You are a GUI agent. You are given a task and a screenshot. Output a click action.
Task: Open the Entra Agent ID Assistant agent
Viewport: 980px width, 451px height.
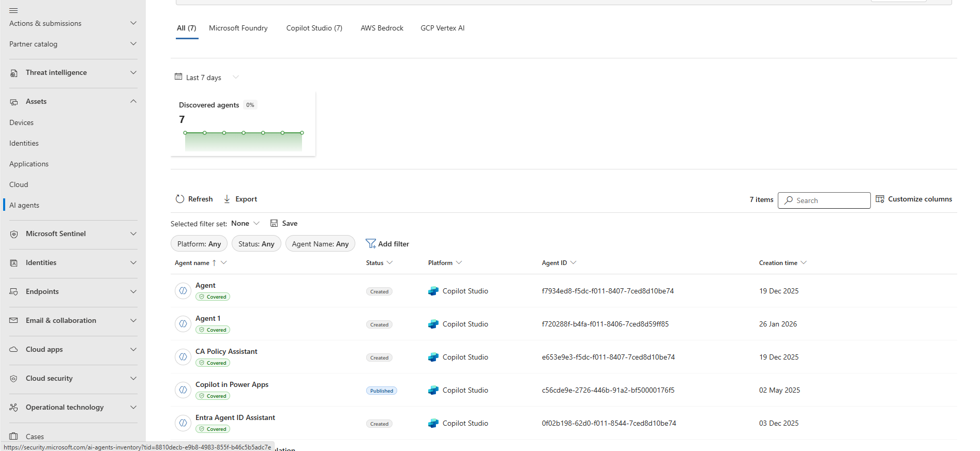pos(235,417)
